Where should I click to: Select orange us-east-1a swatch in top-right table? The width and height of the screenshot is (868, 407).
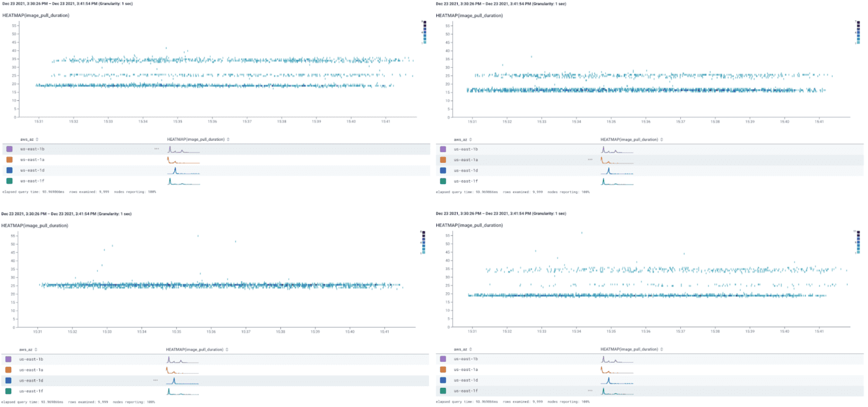click(443, 159)
